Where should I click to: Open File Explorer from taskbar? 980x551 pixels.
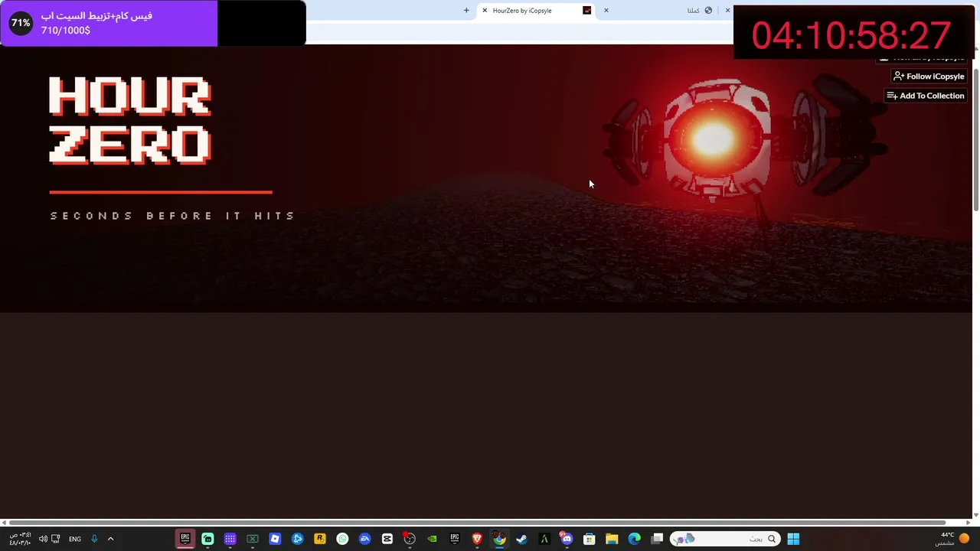[612, 539]
